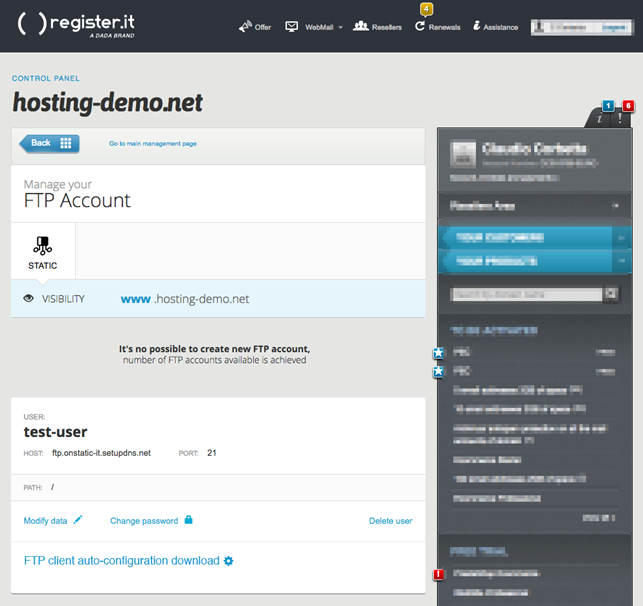This screenshot has height=606, width=643.
Task: Click the blue Back button
Action: click(49, 144)
